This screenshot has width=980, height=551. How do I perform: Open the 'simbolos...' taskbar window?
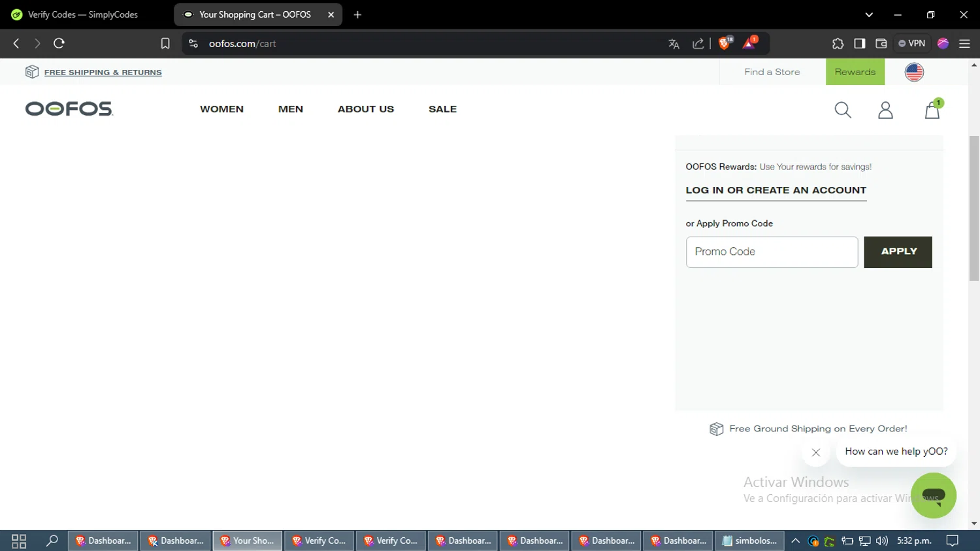click(749, 541)
